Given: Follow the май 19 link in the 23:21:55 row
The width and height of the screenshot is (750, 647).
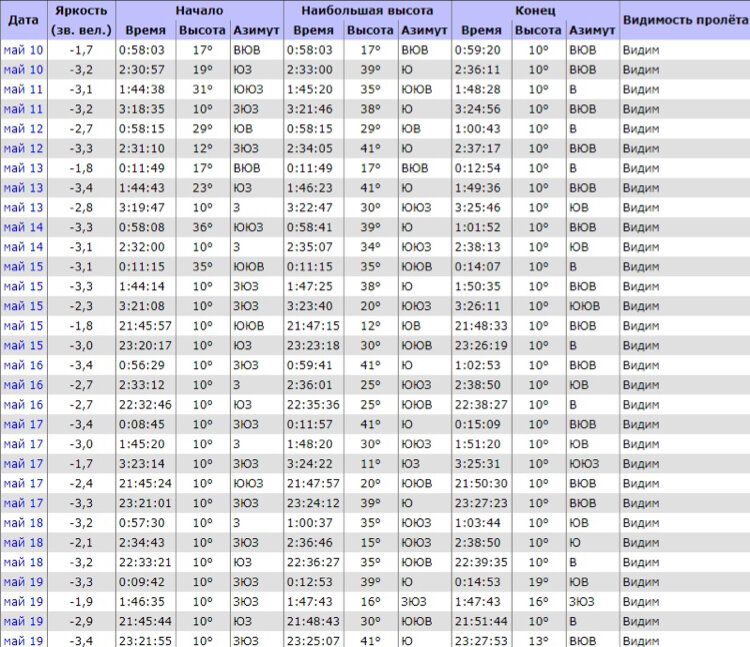Looking at the screenshot, I should tap(23, 641).
